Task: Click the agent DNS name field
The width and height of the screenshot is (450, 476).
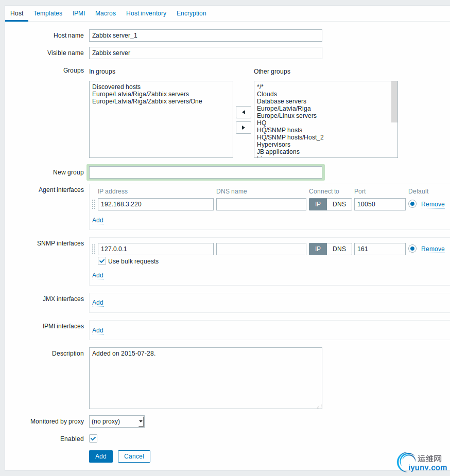Action: (x=261, y=204)
